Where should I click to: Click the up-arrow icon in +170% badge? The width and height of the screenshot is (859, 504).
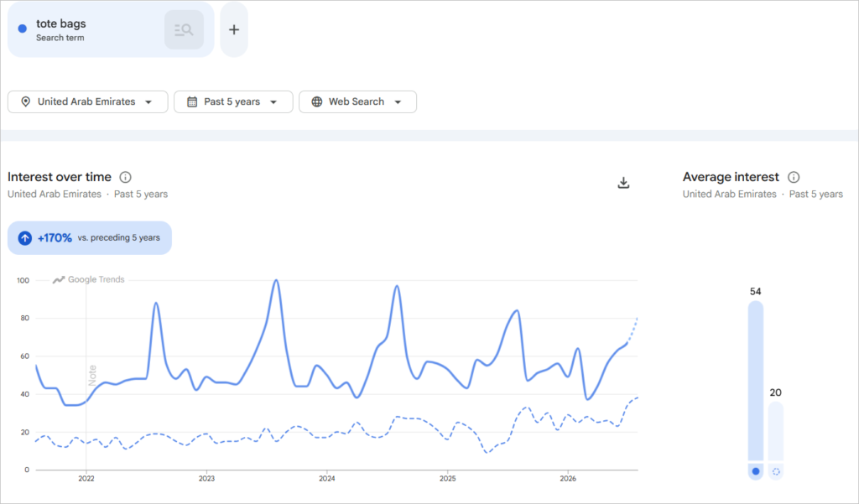pos(24,238)
